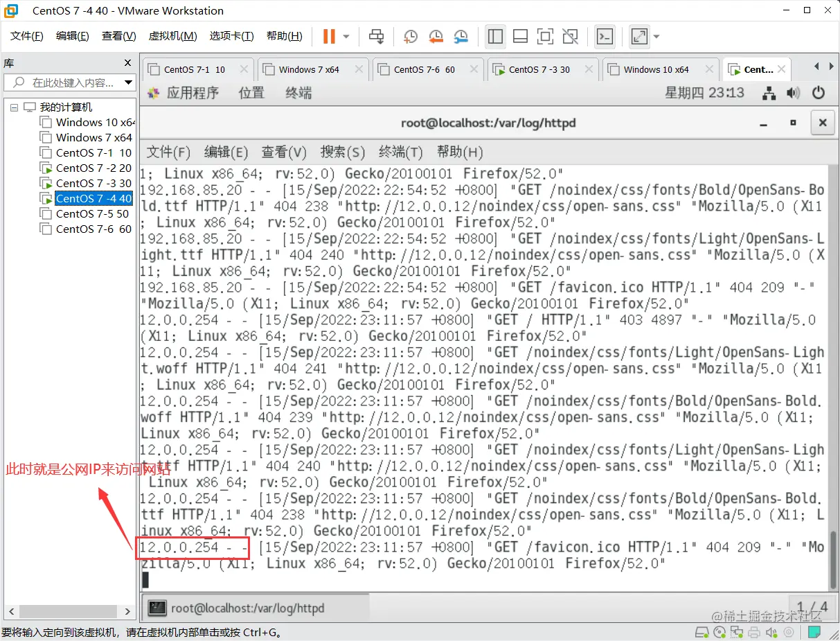Select CentOS 7 -3 30 in the library
The image size is (840, 641).
click(x=87, y=183)
